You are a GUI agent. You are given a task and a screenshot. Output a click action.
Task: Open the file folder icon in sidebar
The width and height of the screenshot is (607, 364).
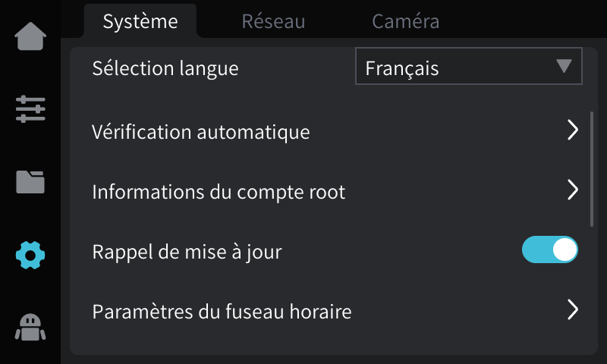pyautogui.click(x=30, y=181)
